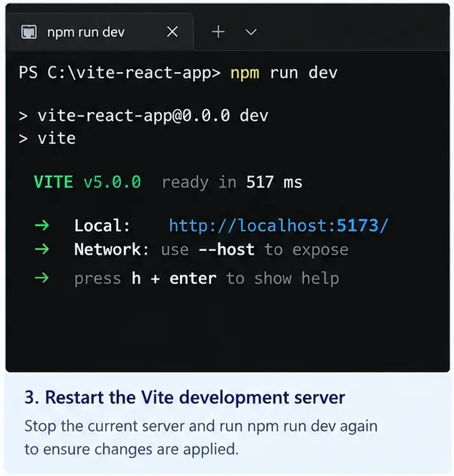Click the 'vite-react-app@0.0.0 dev' line
Screen dimensions: 454x476
143,116
